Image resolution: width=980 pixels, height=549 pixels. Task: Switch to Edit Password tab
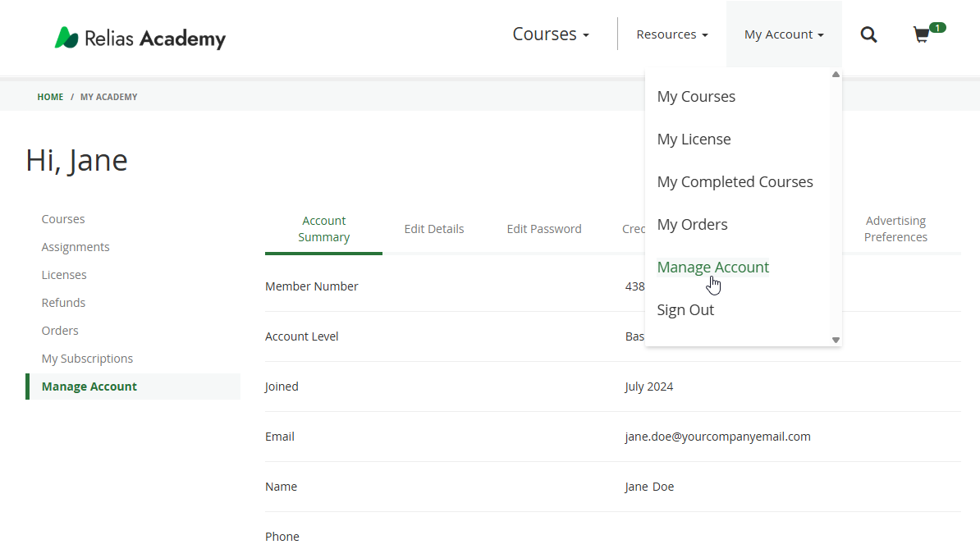543,229
